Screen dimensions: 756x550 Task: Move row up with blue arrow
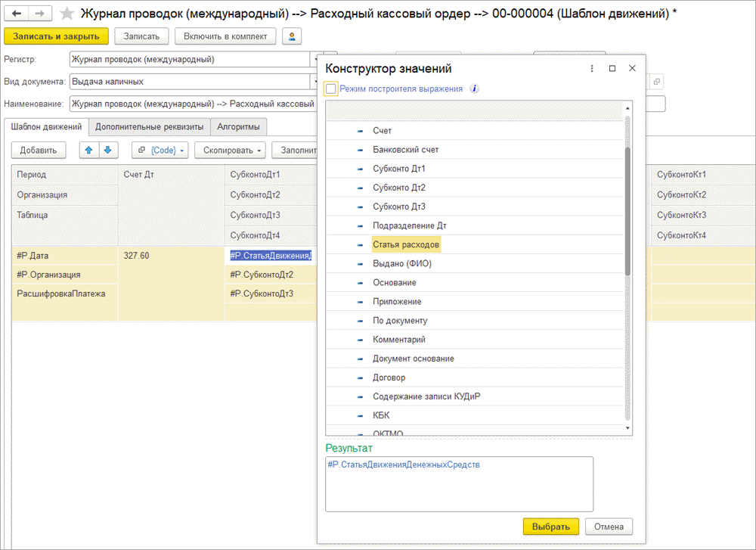pyautogui.click(x=89, y=150)
